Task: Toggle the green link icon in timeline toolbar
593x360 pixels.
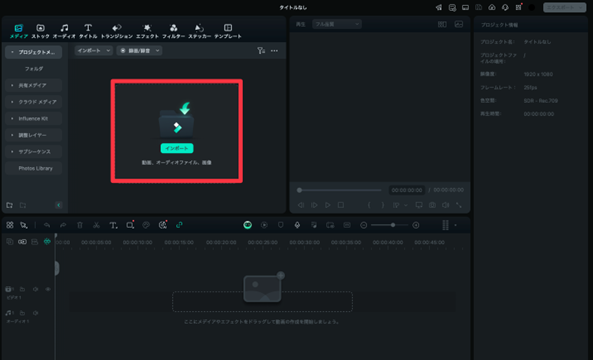Action: pos(179,225)
